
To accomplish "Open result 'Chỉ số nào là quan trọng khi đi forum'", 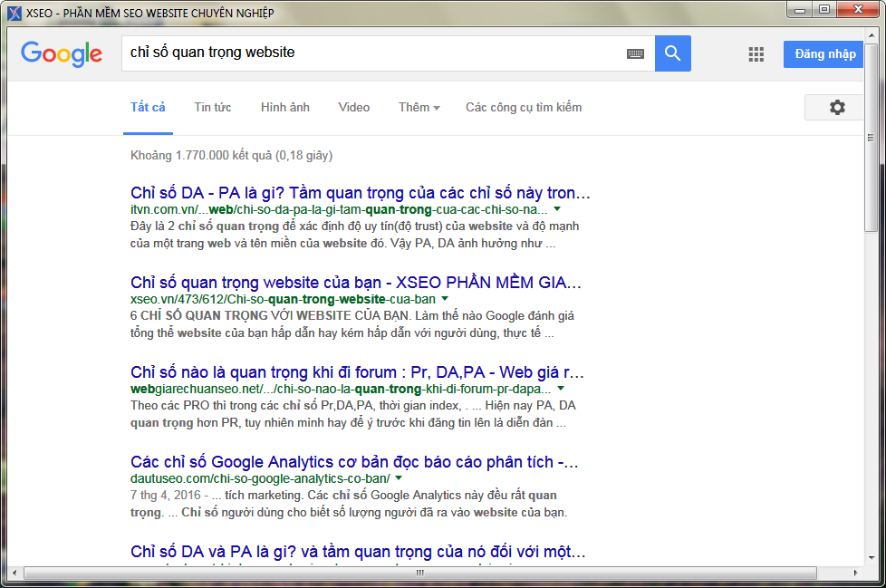I will pos(357,372).
